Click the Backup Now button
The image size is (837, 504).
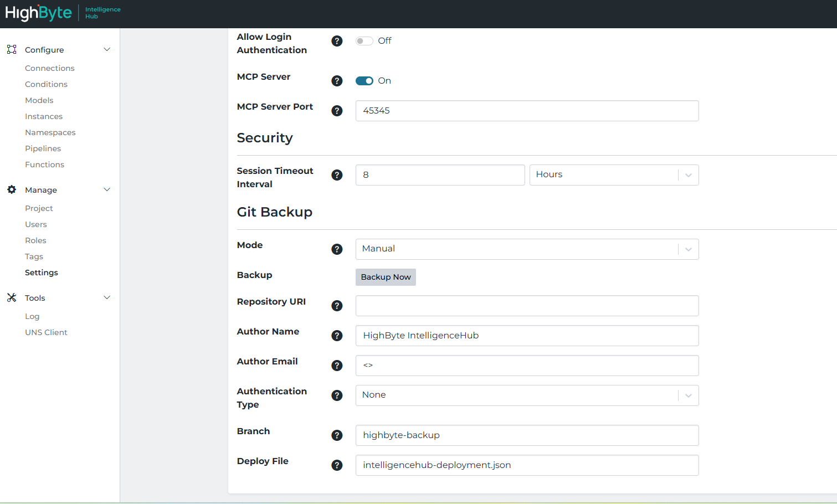[386, 277]
